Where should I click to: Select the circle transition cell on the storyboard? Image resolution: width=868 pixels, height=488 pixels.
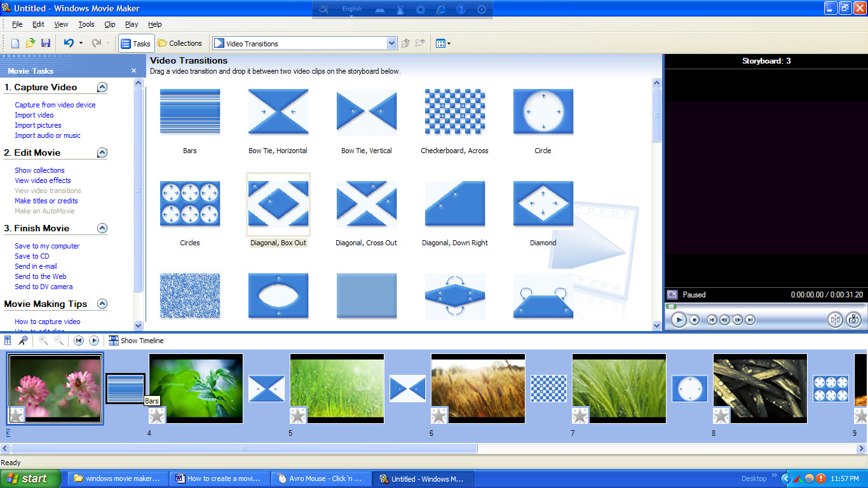(x=689, y=388)
